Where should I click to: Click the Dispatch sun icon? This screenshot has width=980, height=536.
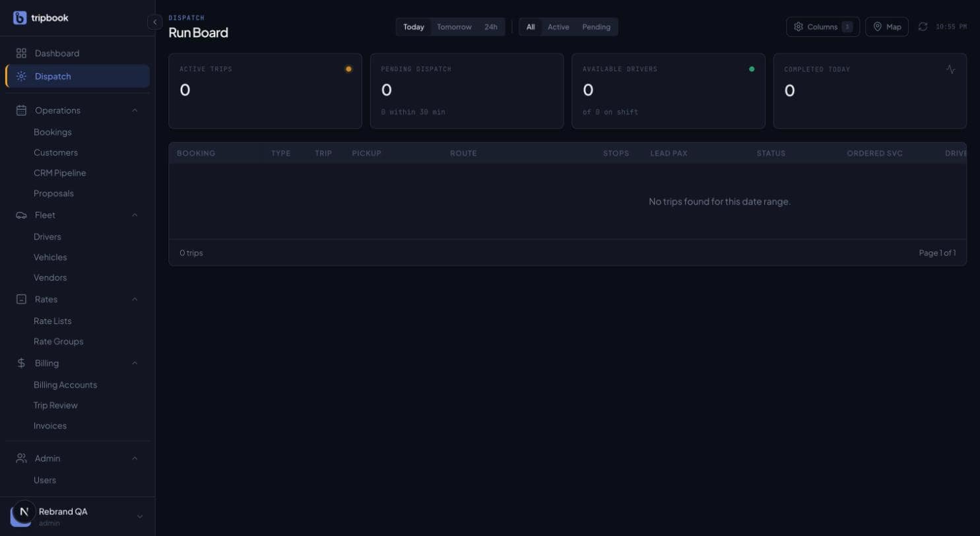pos(21,77)
